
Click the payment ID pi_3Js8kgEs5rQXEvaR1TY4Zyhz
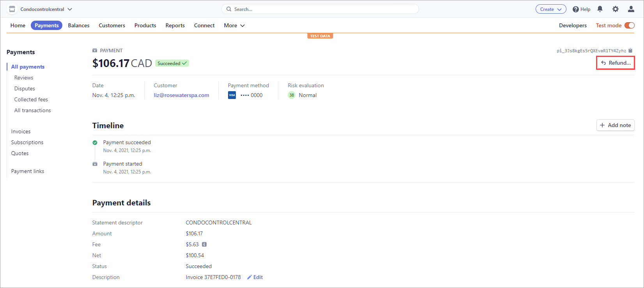click(x=591, y=51)
